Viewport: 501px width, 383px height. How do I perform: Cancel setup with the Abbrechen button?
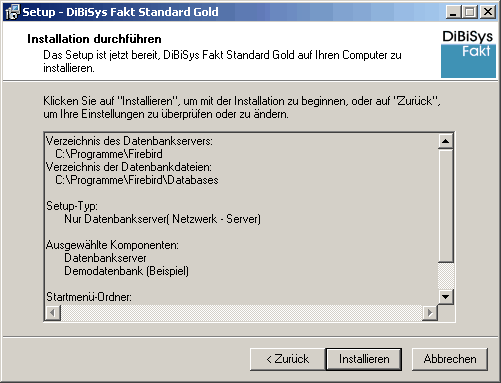click(450, 359)
